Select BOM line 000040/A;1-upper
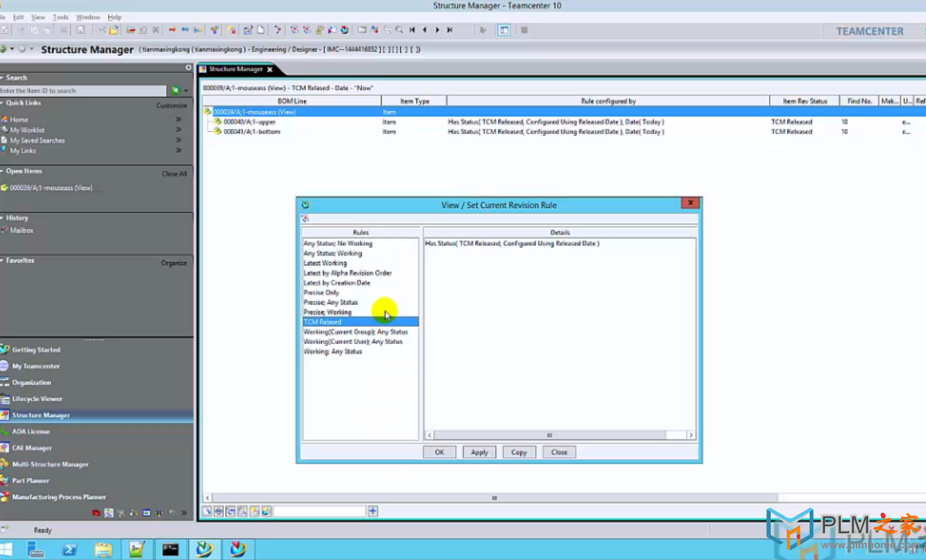The height and width of the screenshot is (560, 926). tap(249, 122)
